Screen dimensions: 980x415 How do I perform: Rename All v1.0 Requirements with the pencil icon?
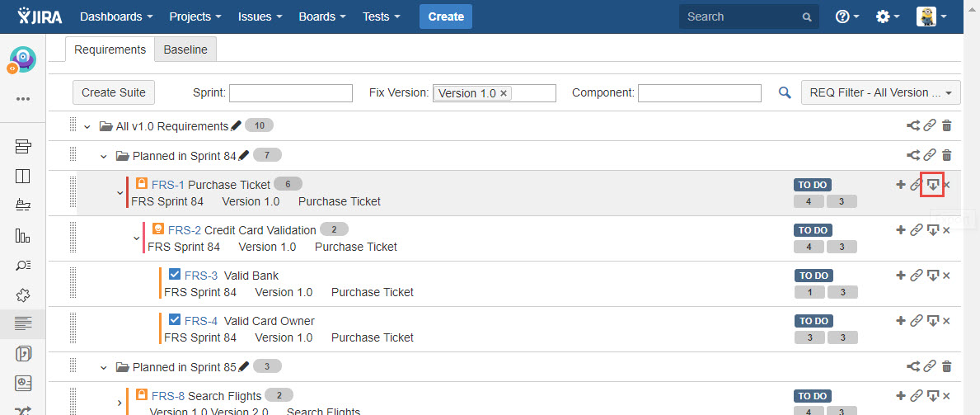tap(236, 125)
